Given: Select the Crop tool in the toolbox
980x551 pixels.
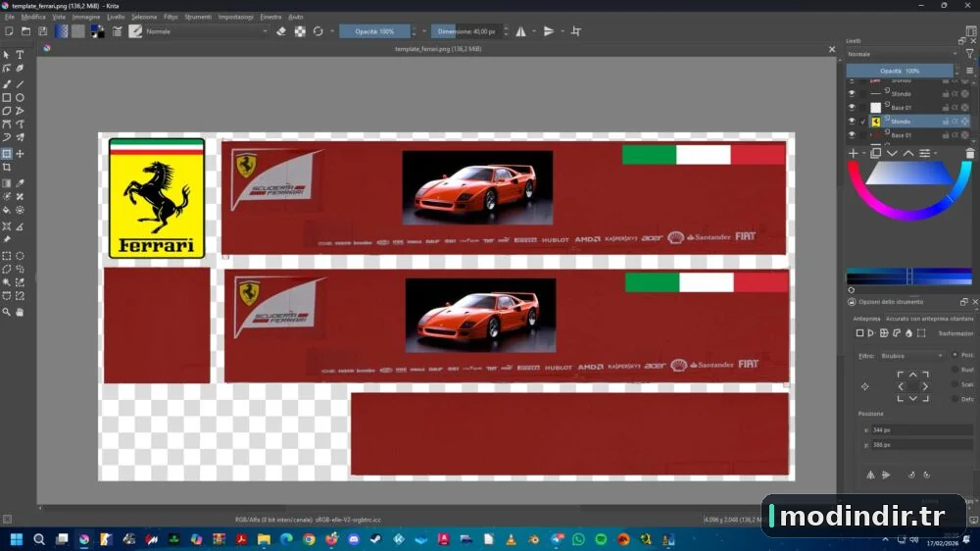Looking at the screenshot, I should coord(7,168).
